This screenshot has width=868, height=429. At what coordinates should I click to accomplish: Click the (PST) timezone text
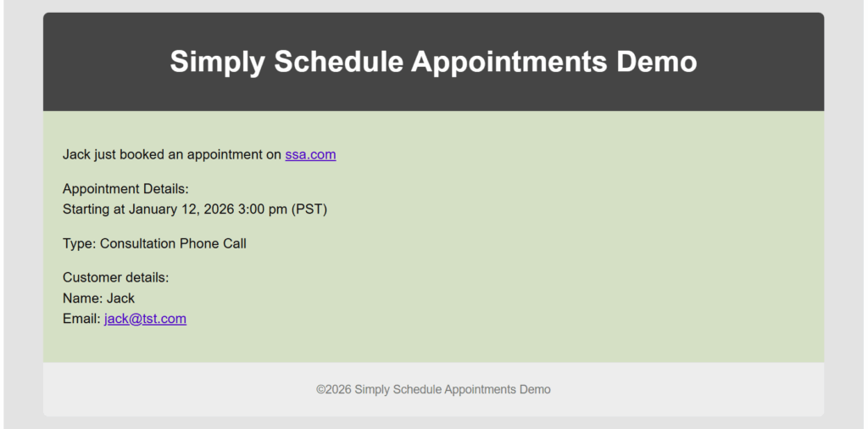[309, 209]
